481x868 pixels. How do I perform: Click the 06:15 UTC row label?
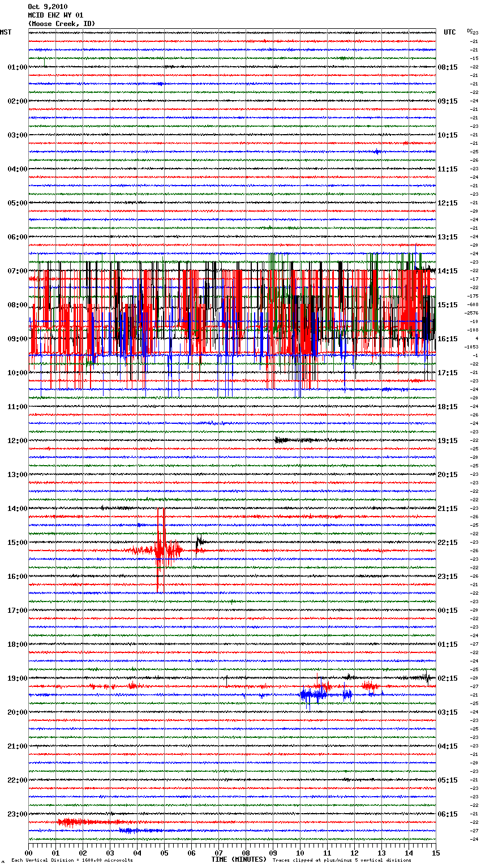pyautogui.click(x=448, y=814)
